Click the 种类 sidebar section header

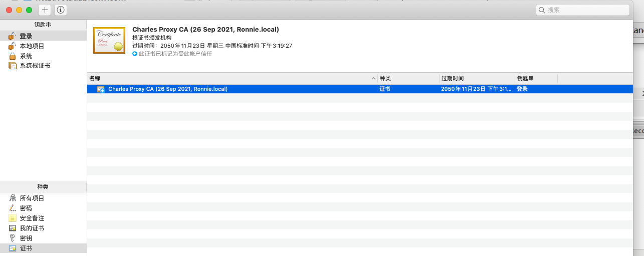click(x=43, y=187)
